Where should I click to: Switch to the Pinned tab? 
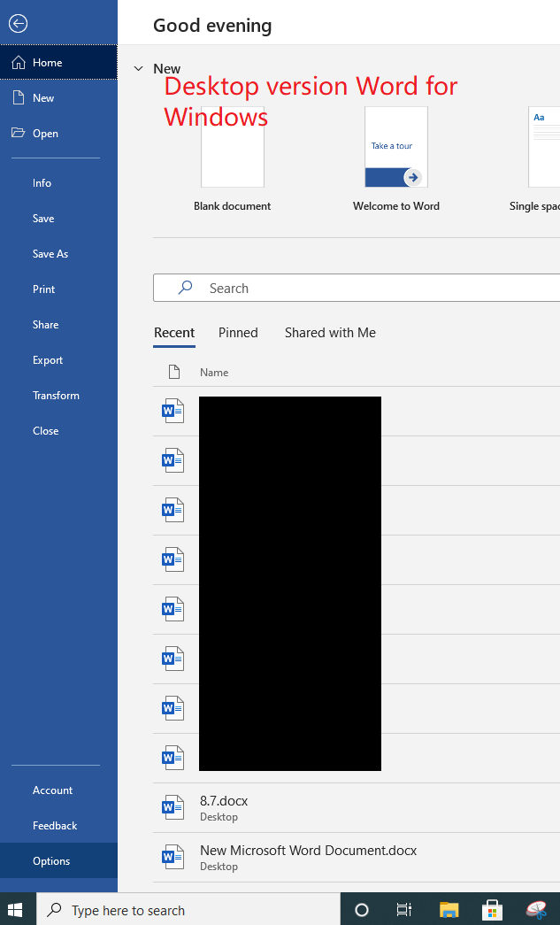tap(238, 333)
